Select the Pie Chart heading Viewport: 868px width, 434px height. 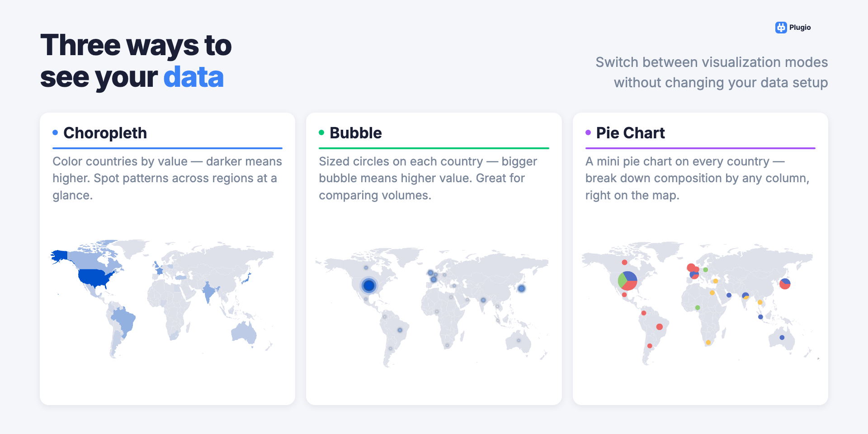pos(630,133)
